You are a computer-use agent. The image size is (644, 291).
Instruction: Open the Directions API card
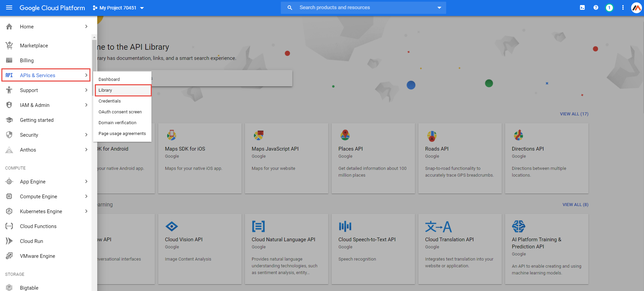click(x=547, y=158)
